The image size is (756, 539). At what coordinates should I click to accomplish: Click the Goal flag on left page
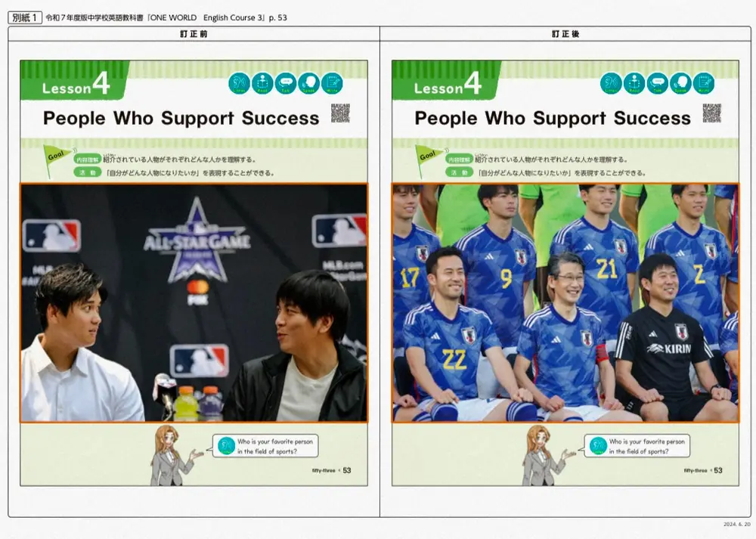point(57,157)
